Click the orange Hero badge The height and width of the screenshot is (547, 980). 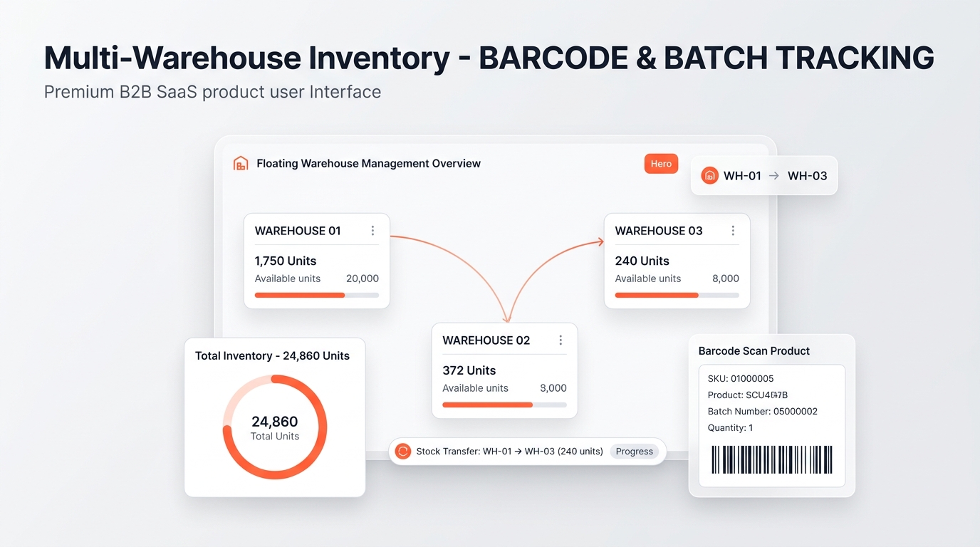coord(661,164)
